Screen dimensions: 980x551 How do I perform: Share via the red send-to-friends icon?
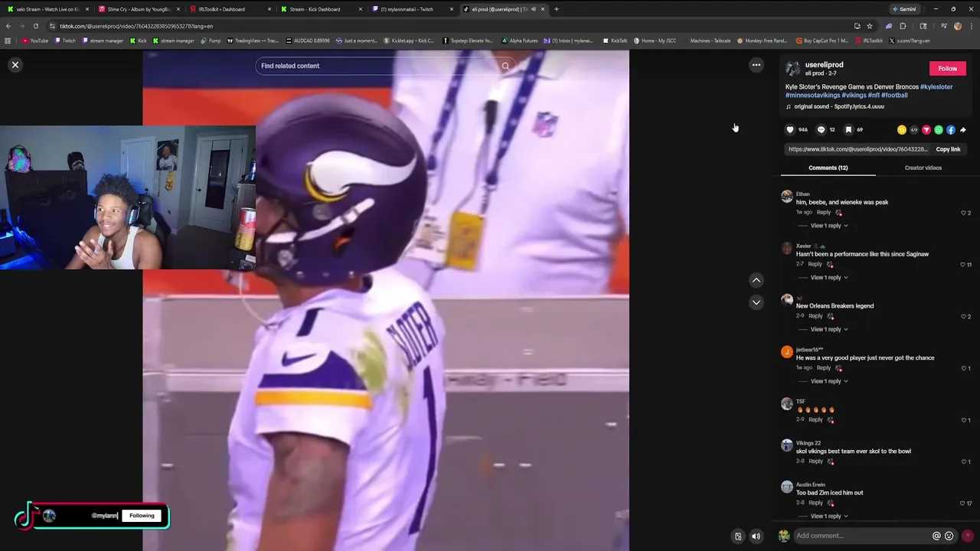(x=926, y=130)
